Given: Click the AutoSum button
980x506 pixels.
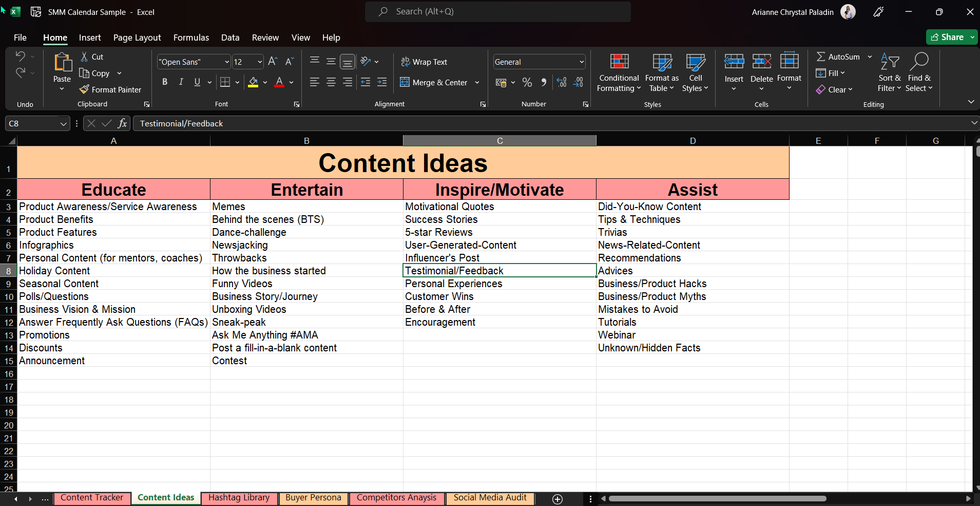Looking at the screenshot, I should (x=838, y=57).
